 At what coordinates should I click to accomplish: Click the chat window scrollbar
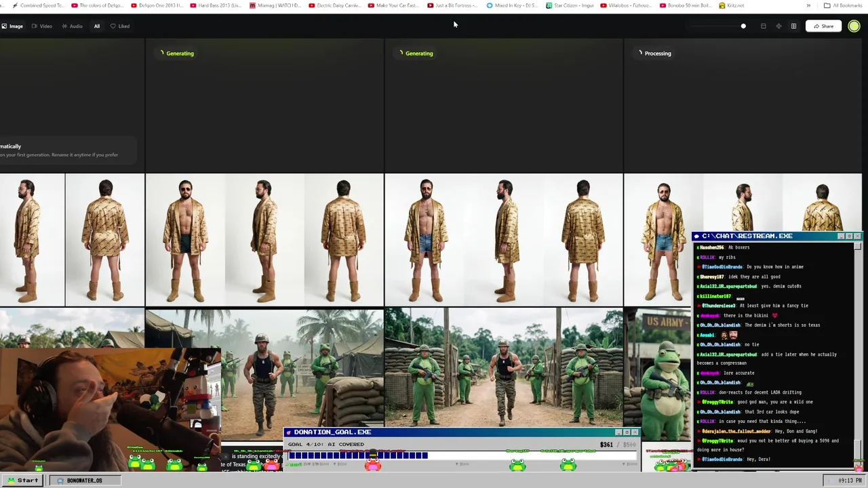point(858,355)
